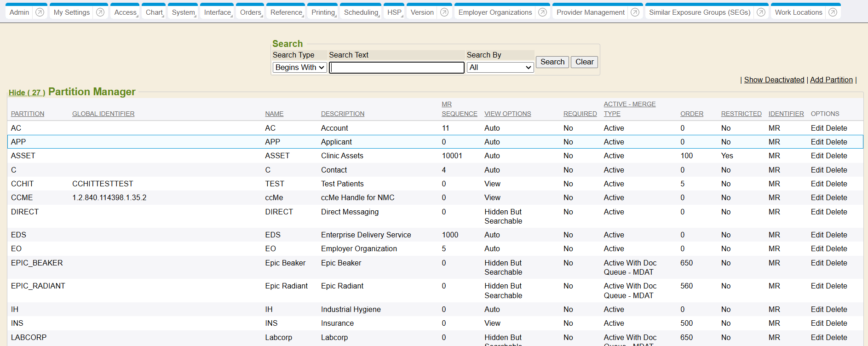Image resolution: width=868 pixels, height=346 pixels.
Task: Open the Search By dropdown
Action: (x=500, y=68)
